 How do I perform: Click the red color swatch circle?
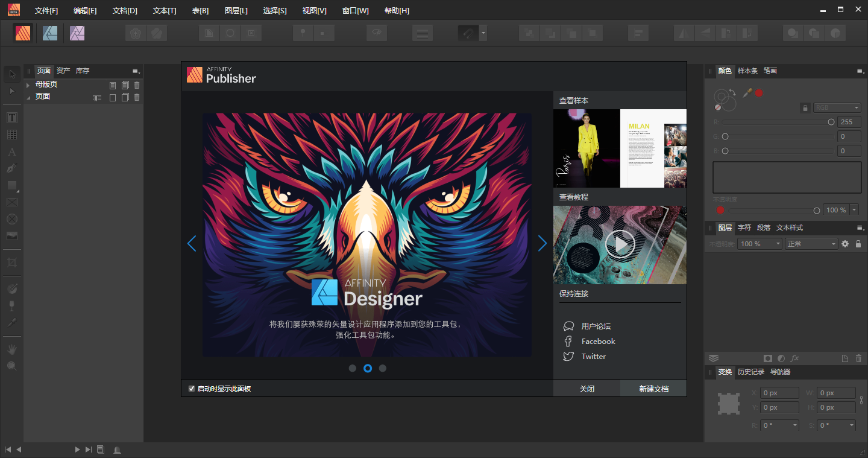[x=759, y=93]
